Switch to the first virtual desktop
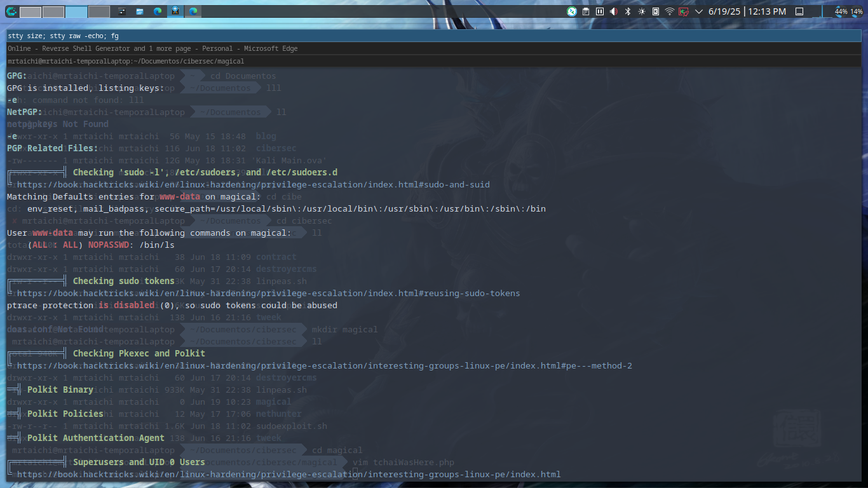868x488 pixels. pyautogui.click(x=31, y=11)
